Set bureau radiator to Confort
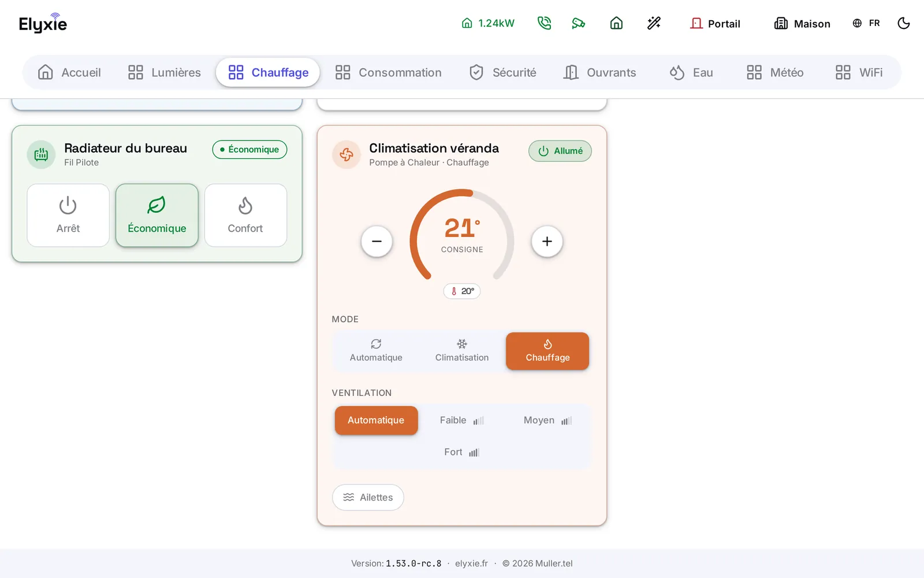Screen dimensions: 924x578 (245, 215)
